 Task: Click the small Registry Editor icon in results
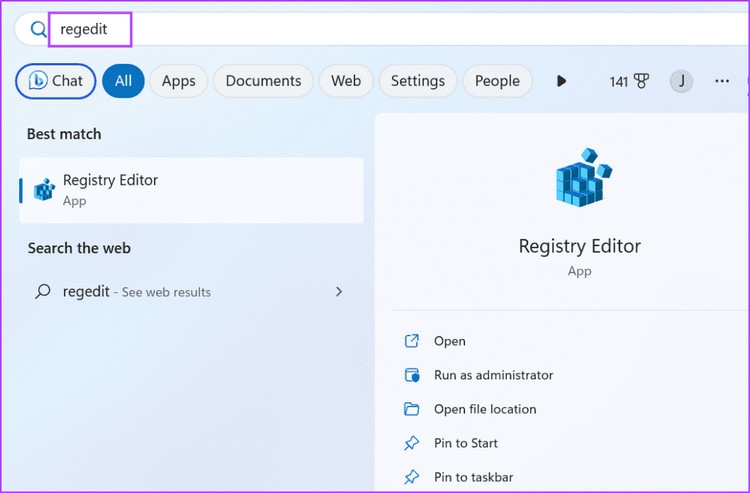(44, 190)
